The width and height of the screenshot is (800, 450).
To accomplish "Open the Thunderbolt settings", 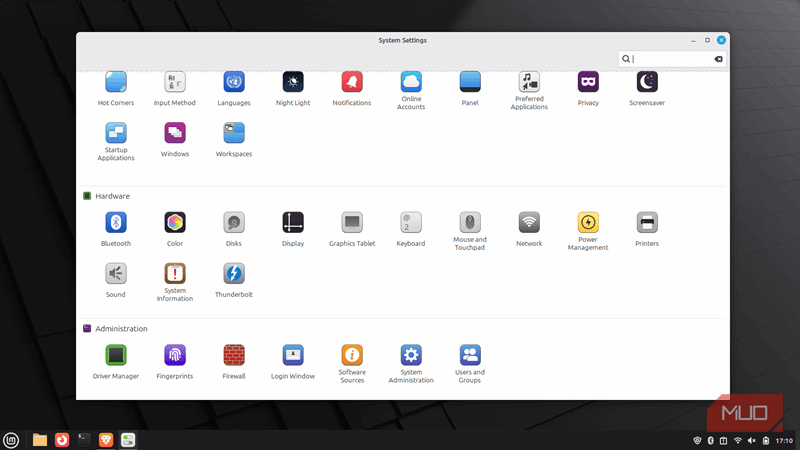I will click(x=234, y=274).
